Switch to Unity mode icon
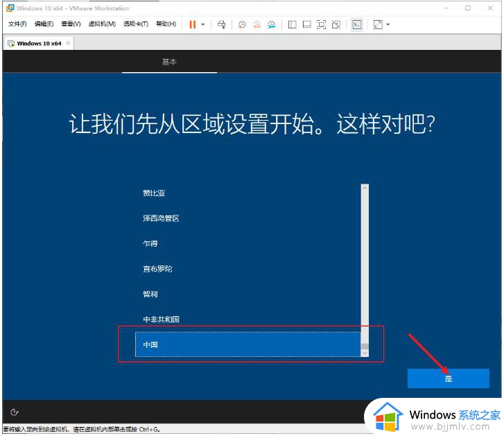Viewport: 504px width, 436px height. (336, 25)
